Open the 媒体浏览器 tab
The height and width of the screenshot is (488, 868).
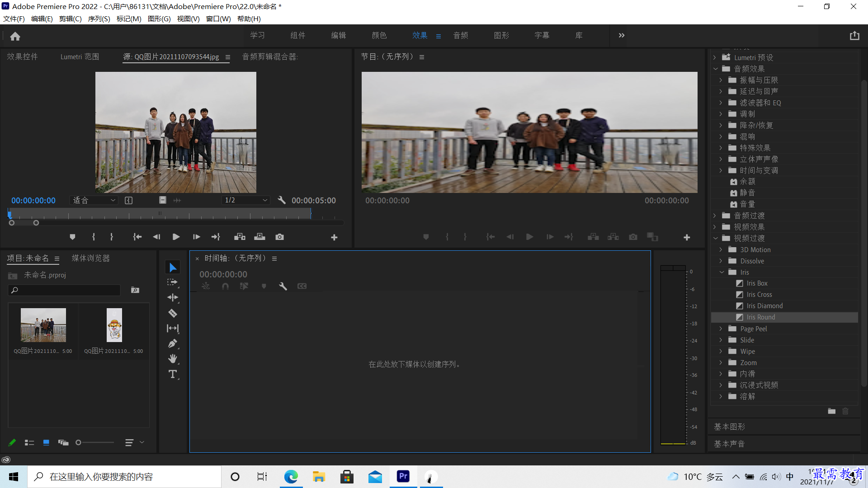[x=91, y=258]
